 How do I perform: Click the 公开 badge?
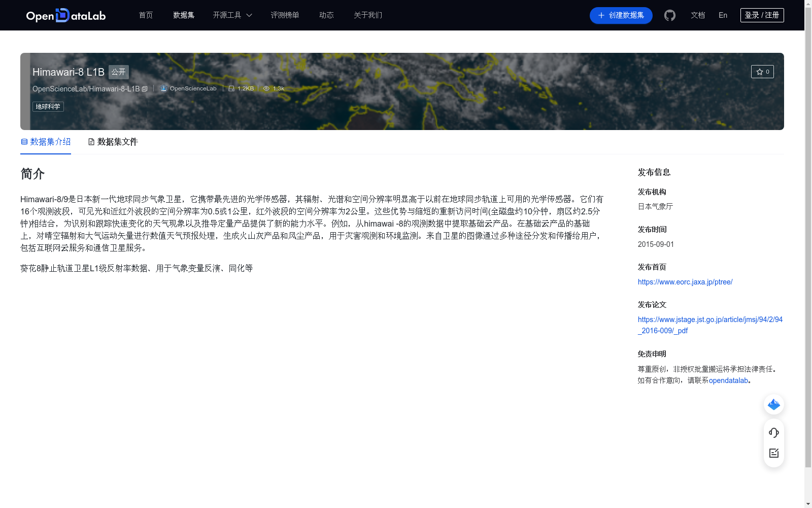tap(119, 72)
